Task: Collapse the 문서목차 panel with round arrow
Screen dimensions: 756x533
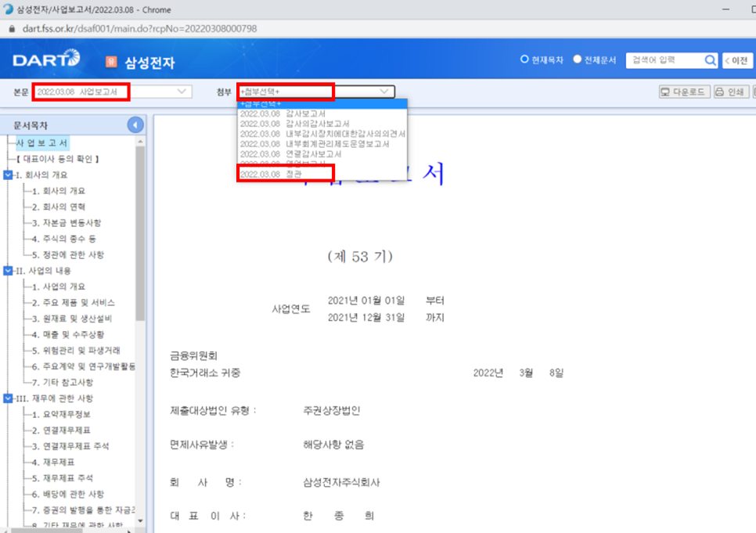Action: [x=135, y=125]
